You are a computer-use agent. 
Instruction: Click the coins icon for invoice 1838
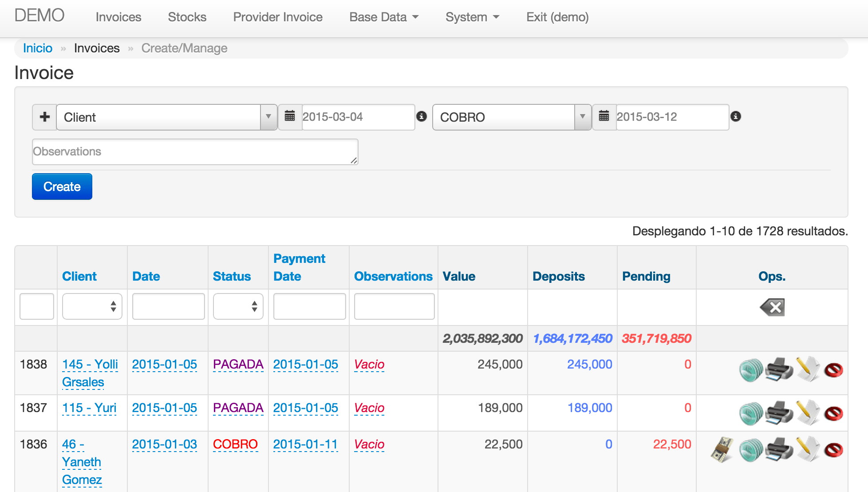pyautogui.click(x=751, y=370)
